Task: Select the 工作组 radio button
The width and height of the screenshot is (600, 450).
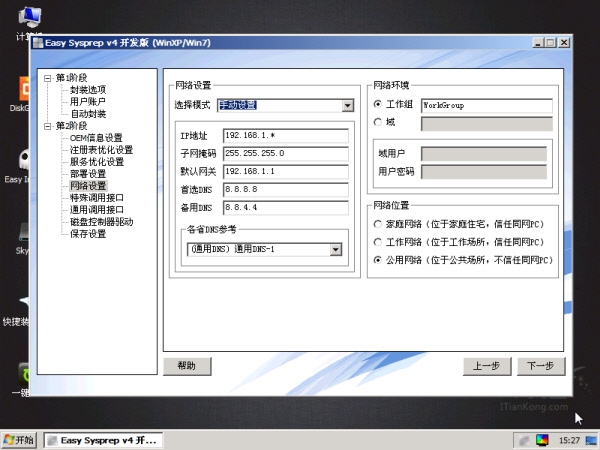Action: pyautogui.click(x=378, y=104)
